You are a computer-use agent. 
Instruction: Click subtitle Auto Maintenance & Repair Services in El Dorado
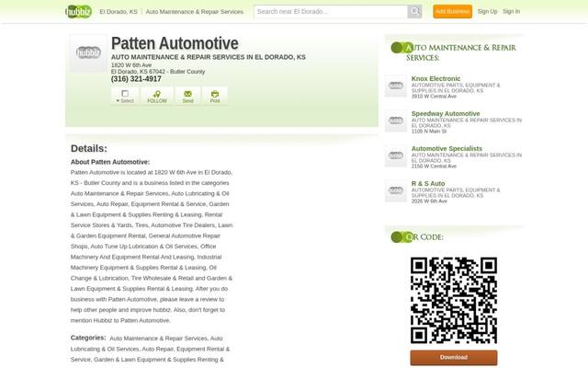click(x=209, y=57)
